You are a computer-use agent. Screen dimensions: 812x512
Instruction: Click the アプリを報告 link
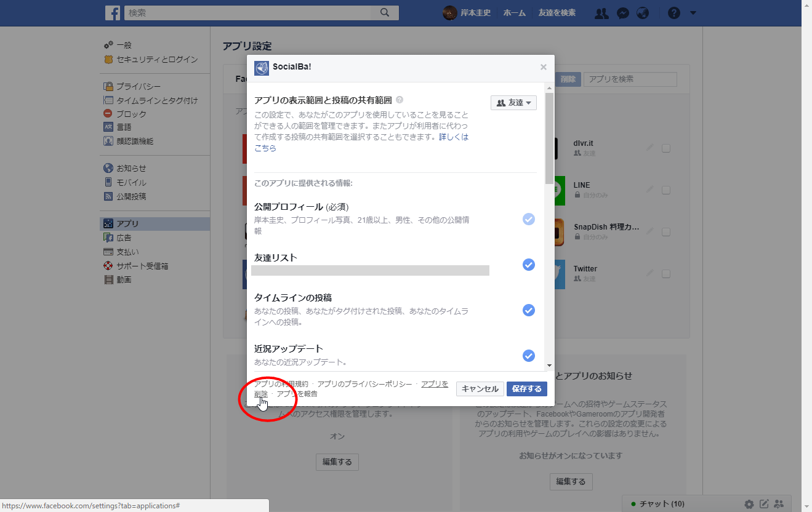[x=297, y=394]
